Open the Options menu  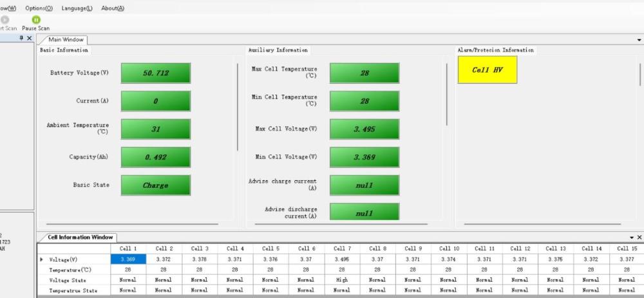pyautogui.click(x=39, y=8)
